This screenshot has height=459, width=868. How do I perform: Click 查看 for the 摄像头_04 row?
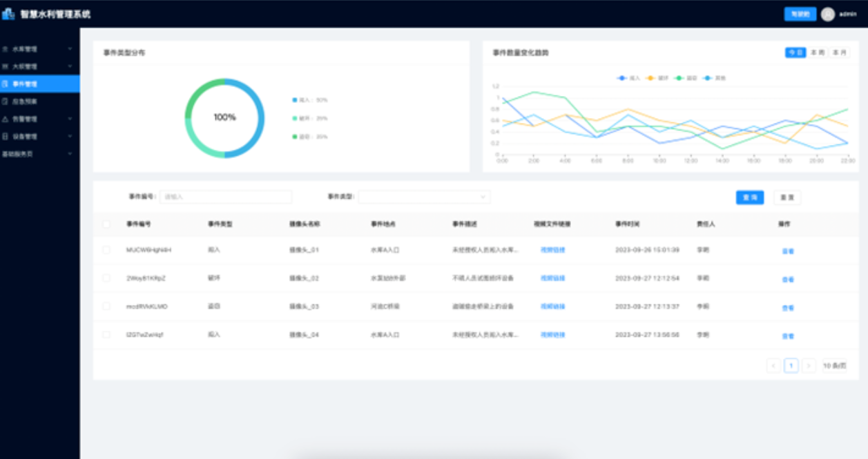(x=788, y=336)
